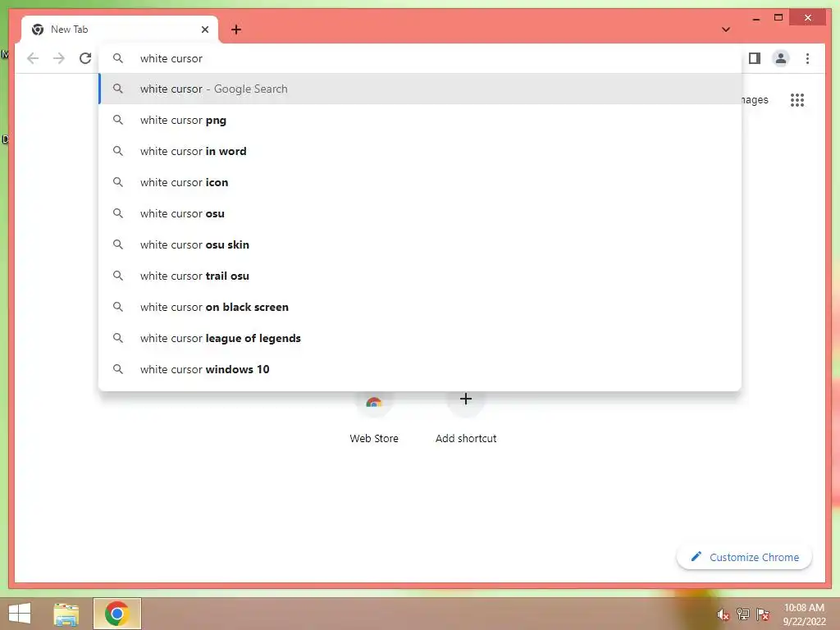Screen dimensions: 840x630
Task: Close the New Tab tab
Action: click(x=204, y=30)
